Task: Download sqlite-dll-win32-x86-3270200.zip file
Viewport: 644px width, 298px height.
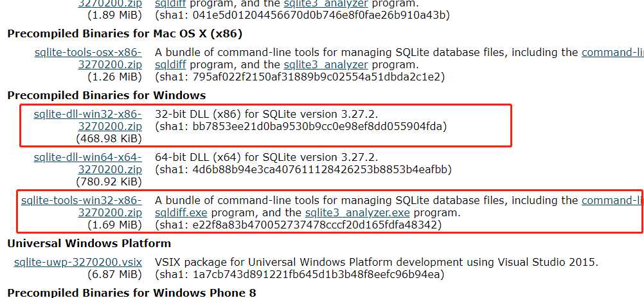Action: [x=88, y=120]
